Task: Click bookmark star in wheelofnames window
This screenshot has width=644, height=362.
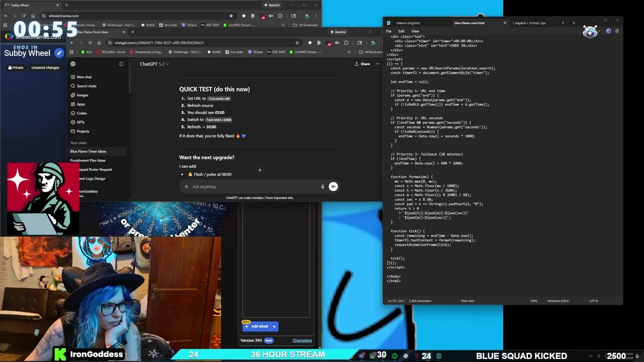Action: point(231,16)
